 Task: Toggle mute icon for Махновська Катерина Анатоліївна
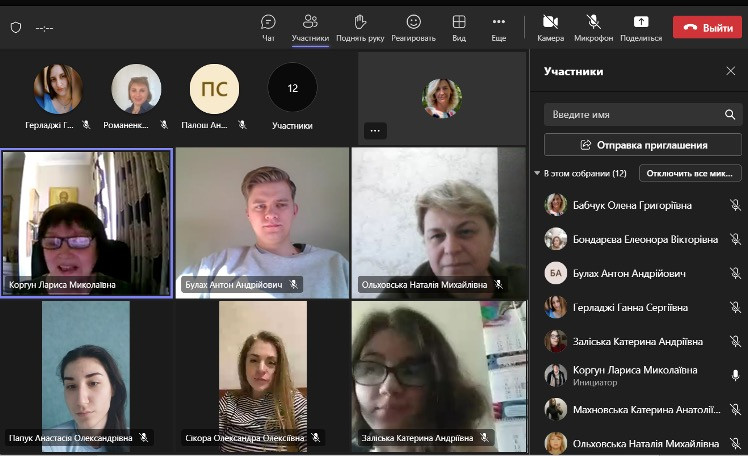pyautogui.click(x=735, y=409)
